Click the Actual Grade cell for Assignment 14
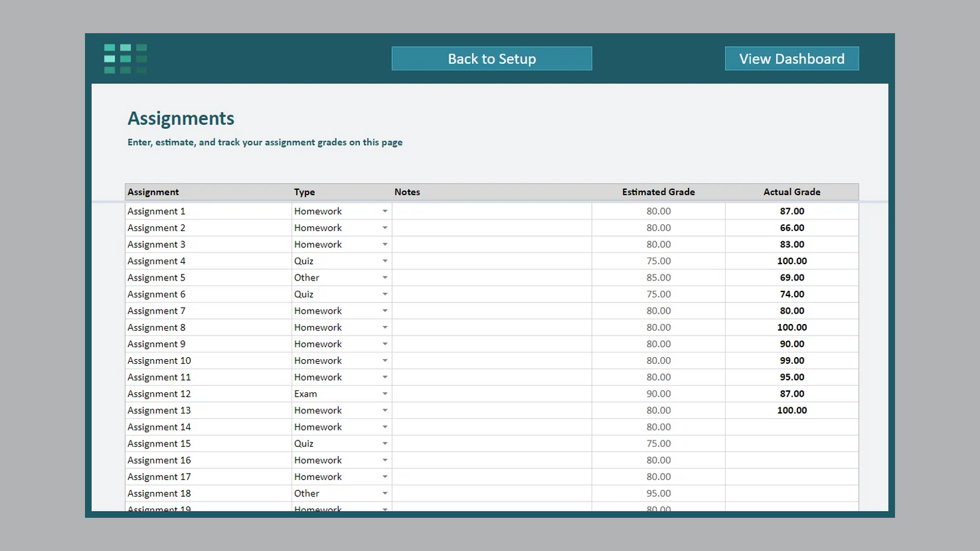This screenshot has width=980, height=551. [x=791, y=427]
